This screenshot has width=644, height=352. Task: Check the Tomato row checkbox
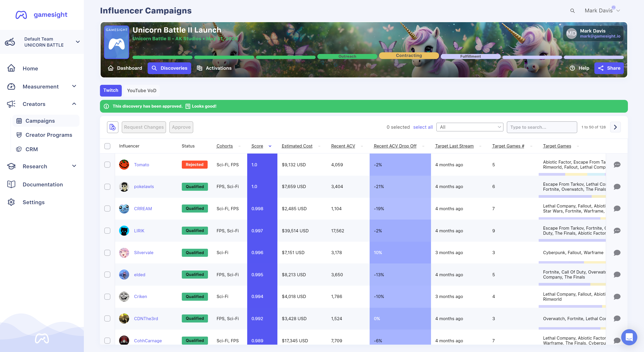107,165
